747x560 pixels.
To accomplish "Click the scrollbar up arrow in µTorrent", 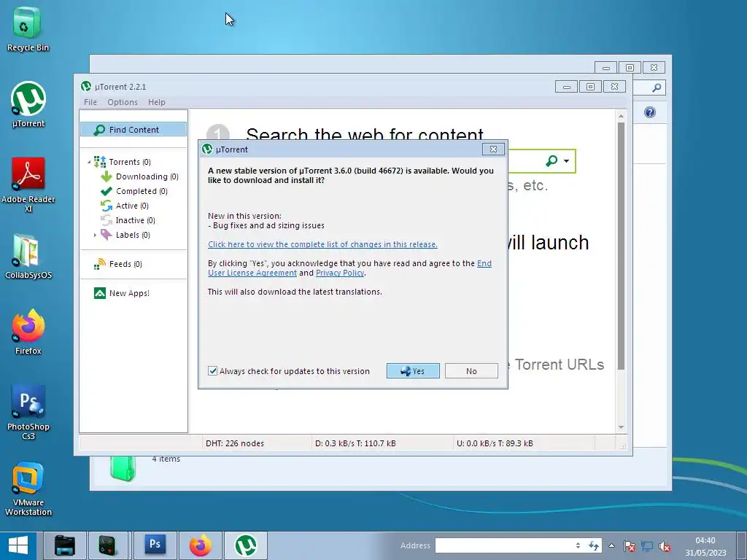I will (621, 116).
